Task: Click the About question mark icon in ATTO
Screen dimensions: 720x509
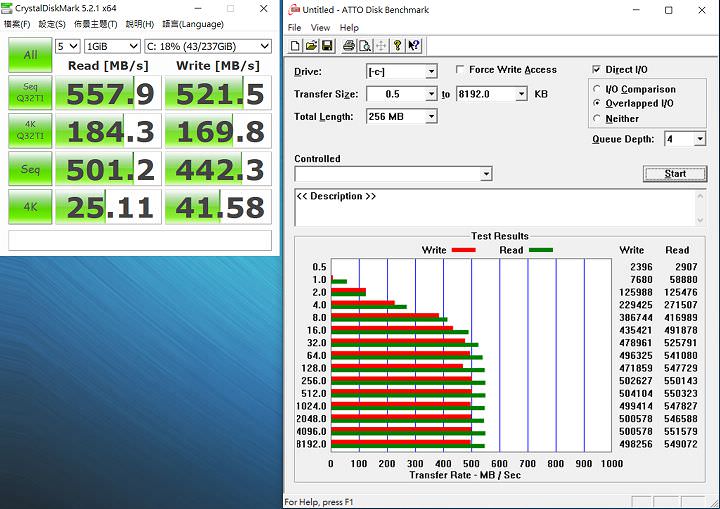Action: (398, 45)
